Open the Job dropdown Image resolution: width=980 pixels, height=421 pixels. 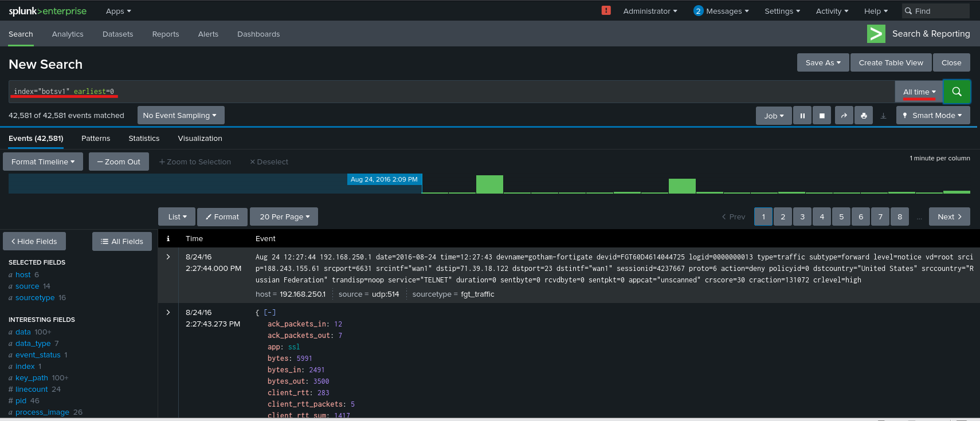coord(774,116)
